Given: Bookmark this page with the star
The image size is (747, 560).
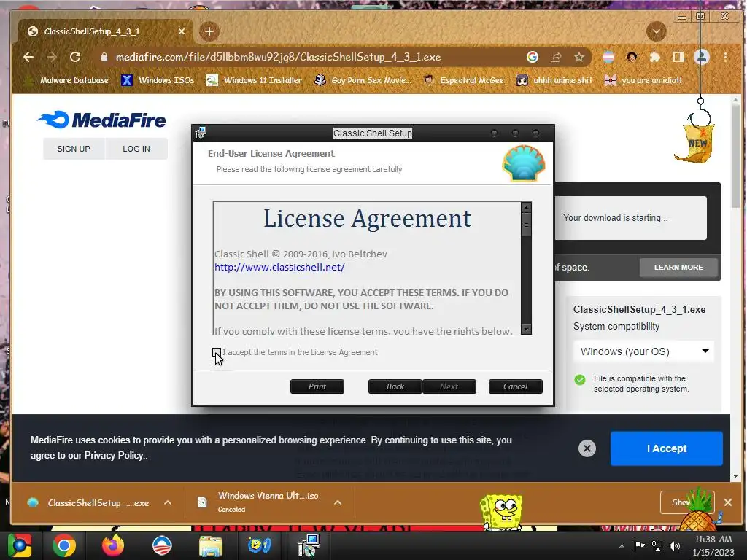Looking at the screenshot, I should [x=578, y=57].
